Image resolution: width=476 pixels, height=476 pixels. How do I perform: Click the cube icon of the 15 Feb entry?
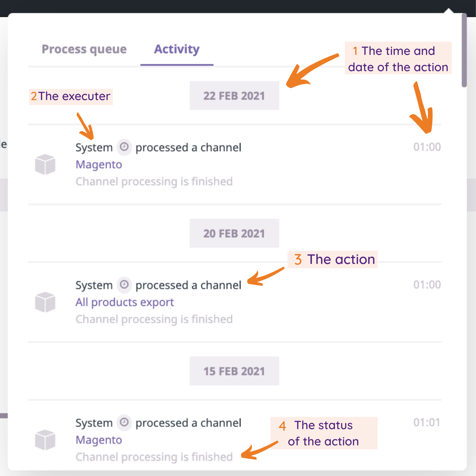(45, 440)
